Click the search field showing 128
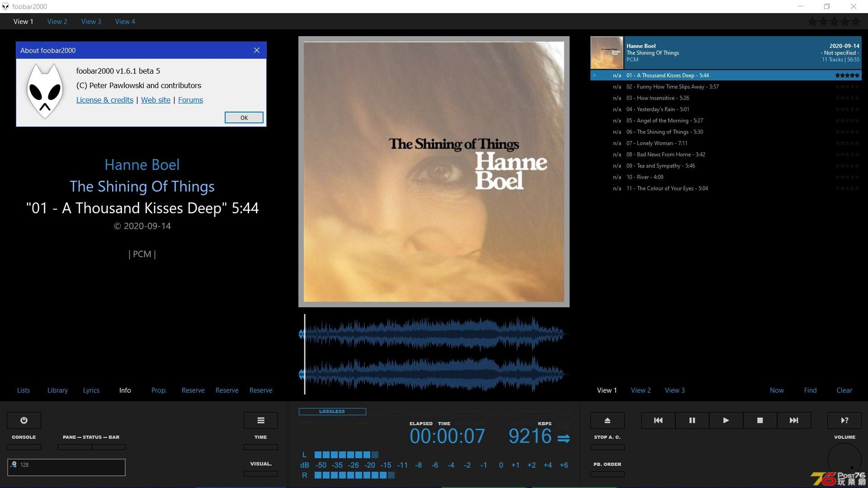Image resolution: width=868 pixels, height=488 pixels. pyautogui.click(x=66, y=467)
